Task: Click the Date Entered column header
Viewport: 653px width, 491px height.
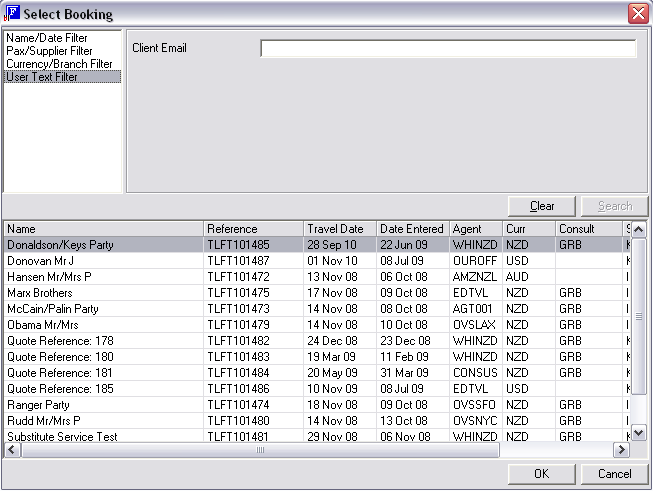Action: point(412,229)
